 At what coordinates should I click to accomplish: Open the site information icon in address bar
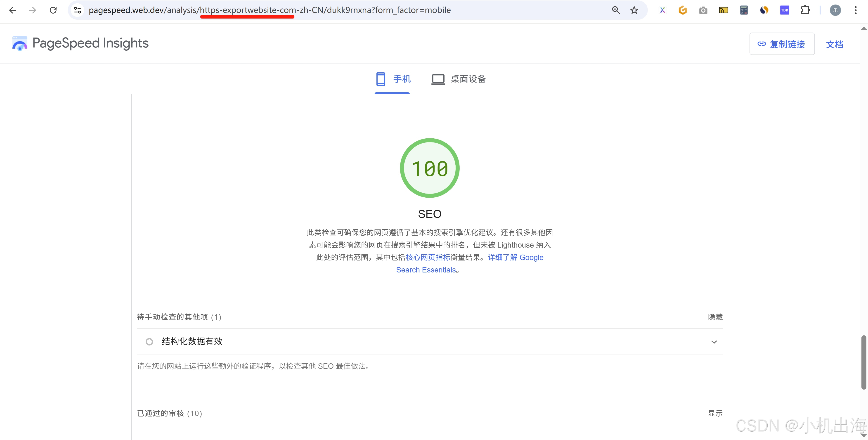click(x=78, y=10)
